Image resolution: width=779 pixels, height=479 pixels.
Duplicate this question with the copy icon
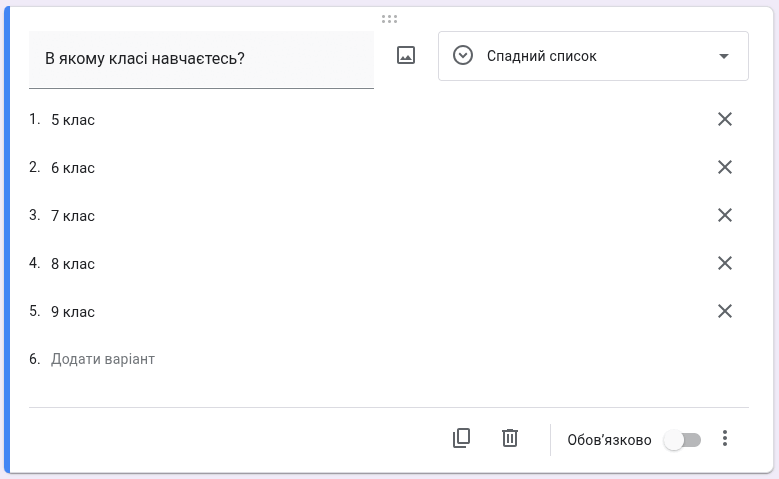click(462, 438)
